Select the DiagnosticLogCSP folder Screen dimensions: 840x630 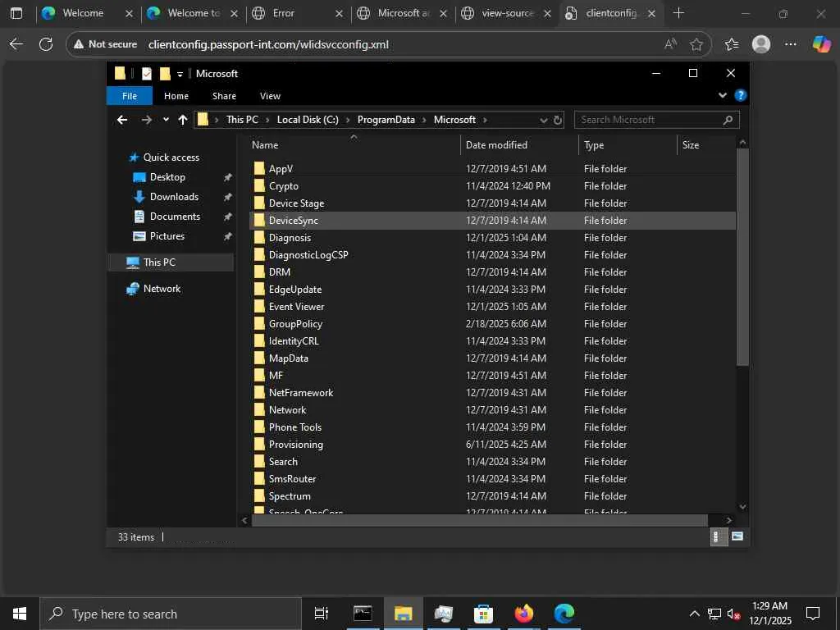point(308,254)
